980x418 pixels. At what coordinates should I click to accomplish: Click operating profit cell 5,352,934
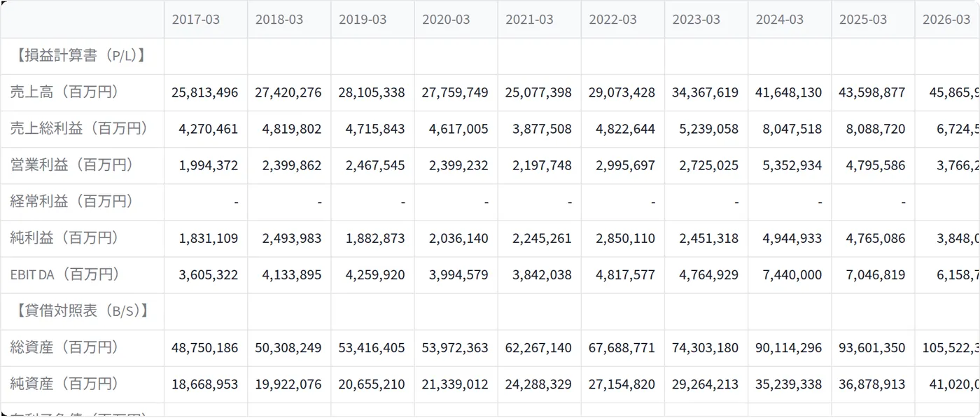(x=790, y=165)
